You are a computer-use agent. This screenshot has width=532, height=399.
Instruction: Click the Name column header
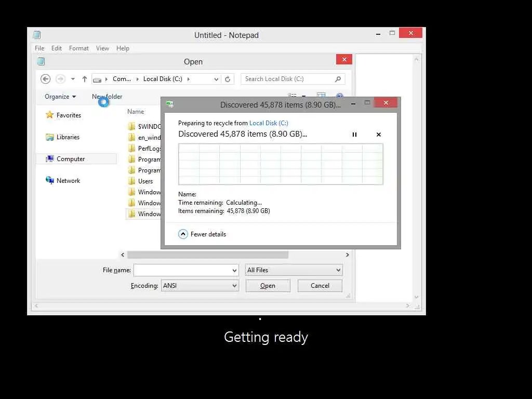[136, 112]
